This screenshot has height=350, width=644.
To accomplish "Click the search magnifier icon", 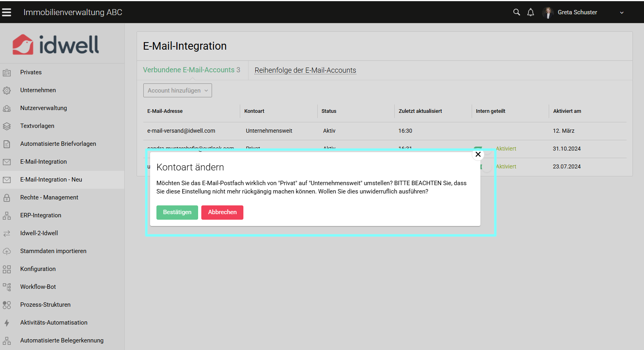I will point(517,12).
